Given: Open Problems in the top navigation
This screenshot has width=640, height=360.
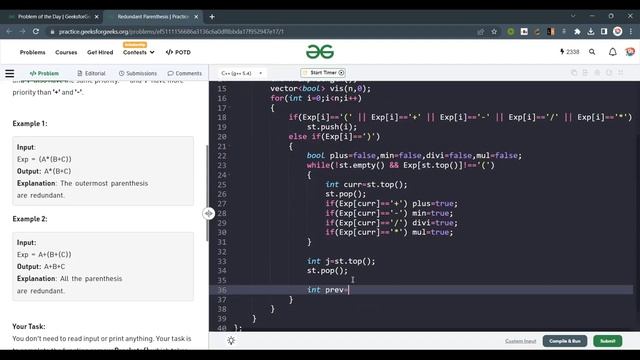Looking at the screenshot, I should (33, 52).
